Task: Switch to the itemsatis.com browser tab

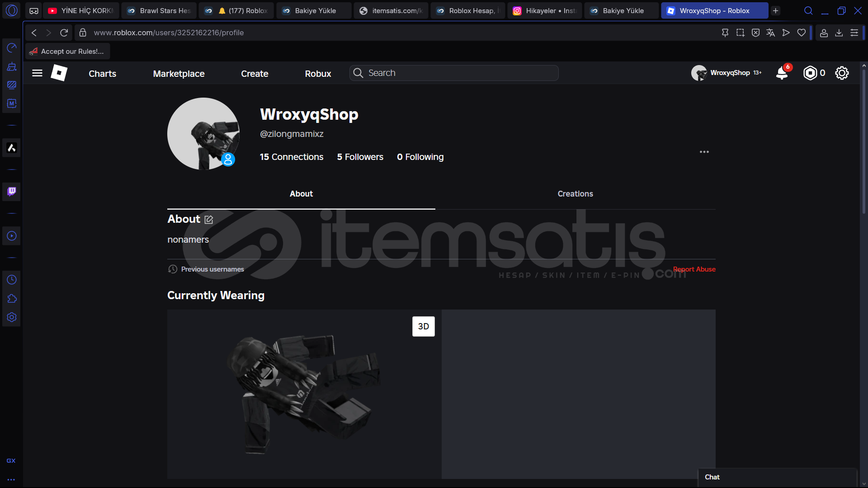Action: point(391,10)
